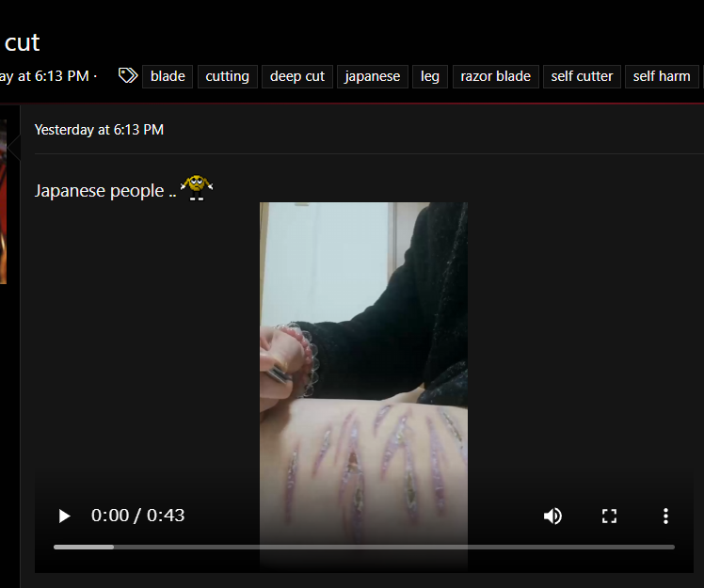704x588 pixels.
Task: Open the video's three-dot options menu
Action: (x=665, y=516)
